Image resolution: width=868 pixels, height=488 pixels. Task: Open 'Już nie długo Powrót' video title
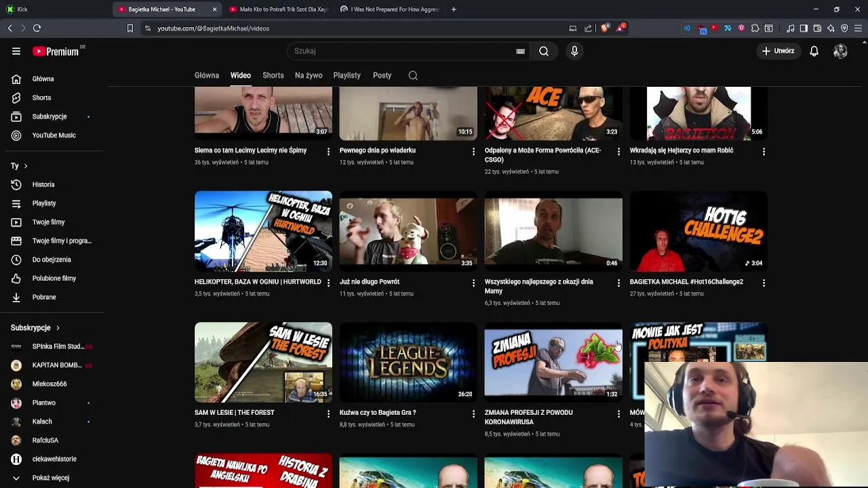tap(370, 282)
